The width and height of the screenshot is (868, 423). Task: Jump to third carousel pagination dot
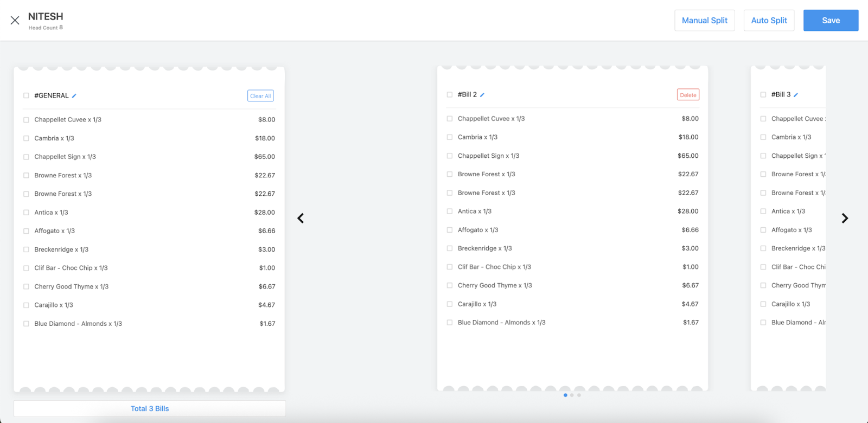[579, 395]
